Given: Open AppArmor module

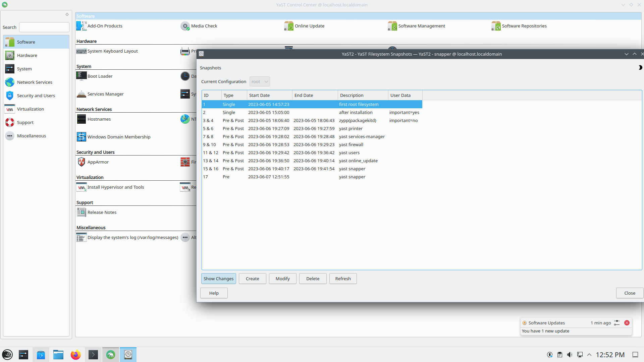Looking at the screenshot, I should [x=93, y=162].
